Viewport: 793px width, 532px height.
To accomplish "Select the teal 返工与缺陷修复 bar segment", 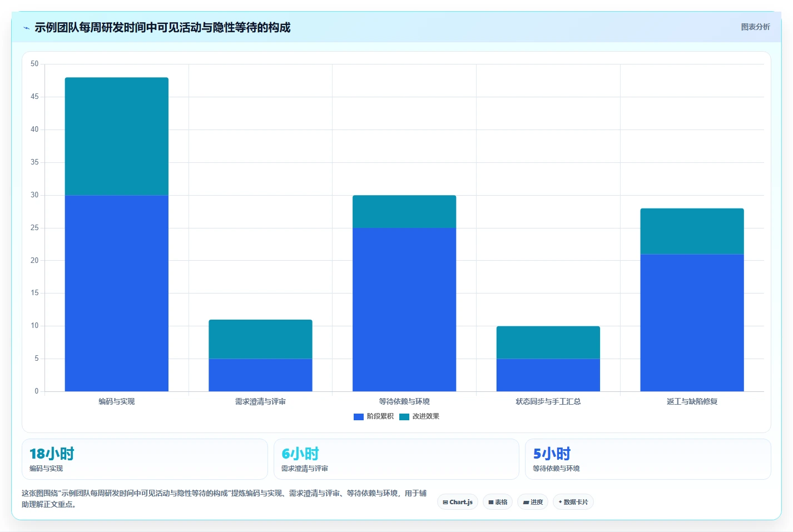I will [x=692, y=231].
